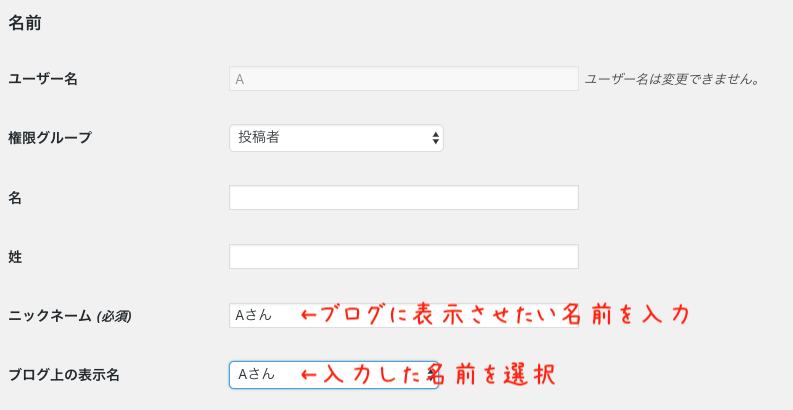Viewport: 793px width, 410px height.
Task: Click the ユーザー名 field label
Action: [x=43, y=79]
